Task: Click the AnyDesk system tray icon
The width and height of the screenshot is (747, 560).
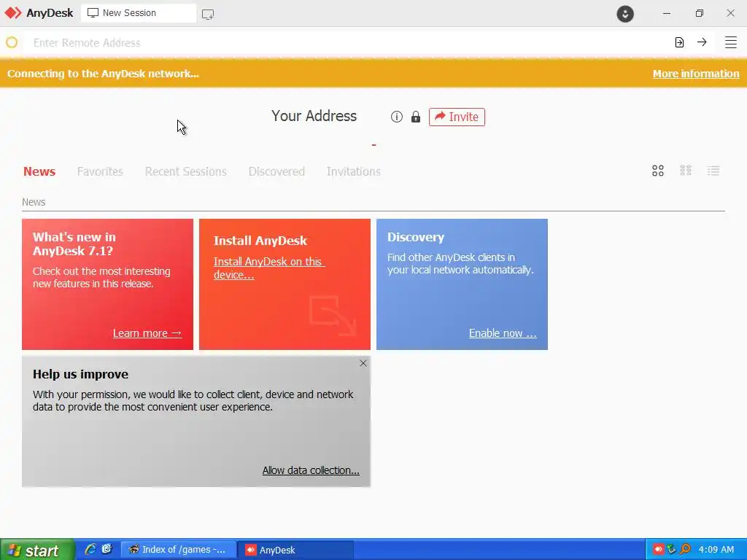Action: (x=658, y=550)
